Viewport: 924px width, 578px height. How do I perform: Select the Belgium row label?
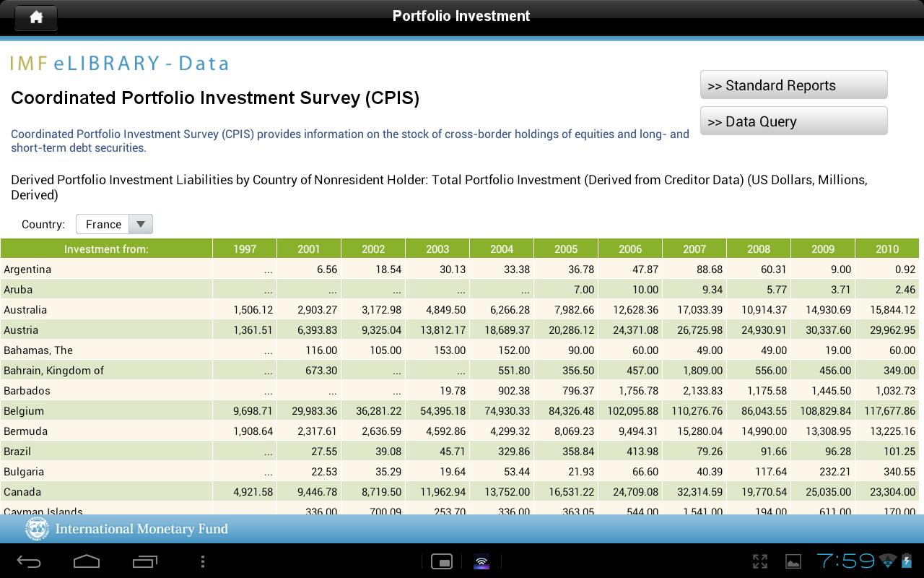pyautogui.click(x=24, y=410)
